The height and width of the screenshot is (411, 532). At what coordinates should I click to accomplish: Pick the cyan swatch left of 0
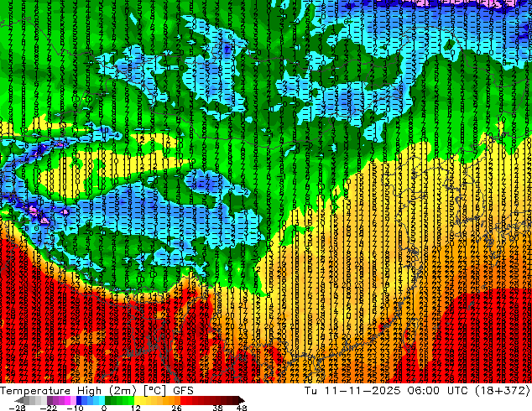click(x=102, y=400)
